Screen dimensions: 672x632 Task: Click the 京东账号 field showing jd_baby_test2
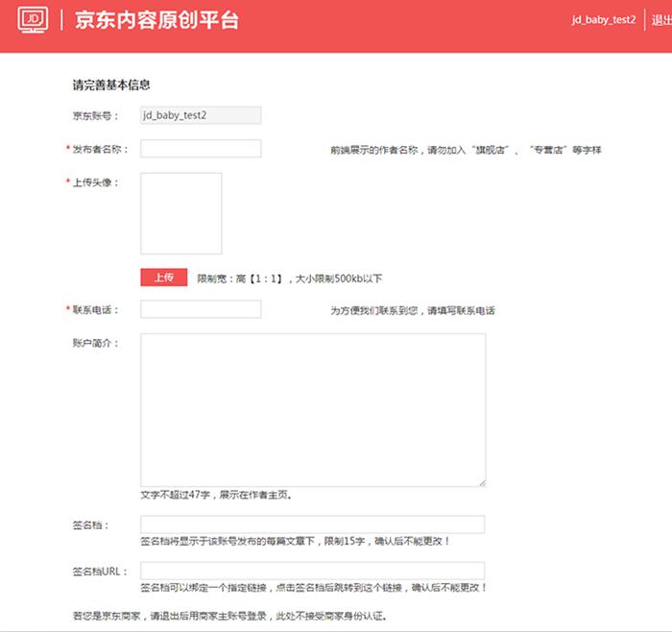pos(201,115)
